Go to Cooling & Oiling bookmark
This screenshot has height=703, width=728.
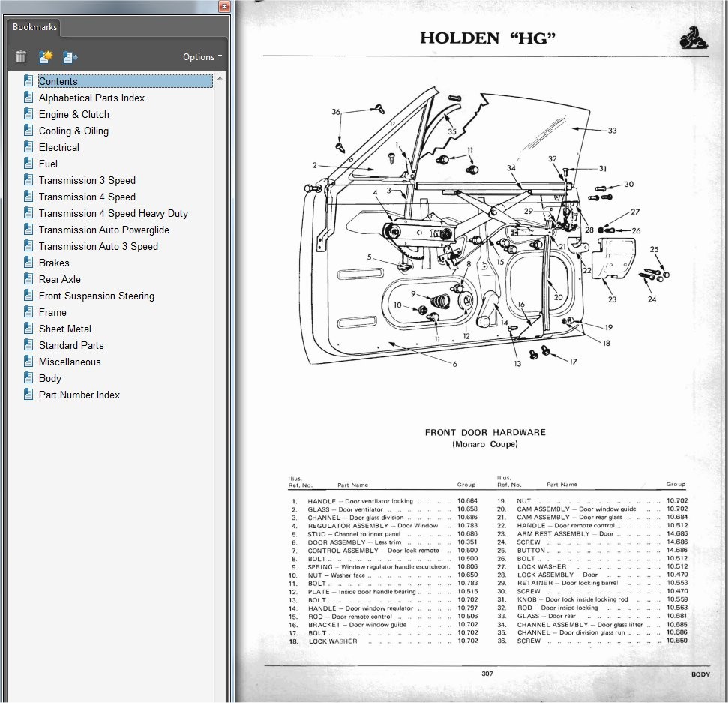coord(73,131)
